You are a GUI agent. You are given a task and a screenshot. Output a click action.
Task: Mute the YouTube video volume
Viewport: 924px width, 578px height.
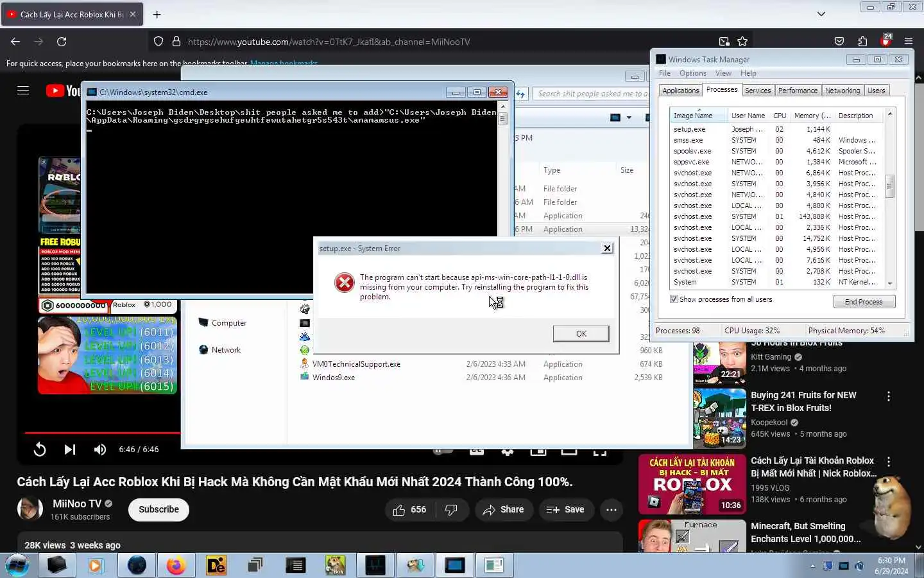coord(100,450)
